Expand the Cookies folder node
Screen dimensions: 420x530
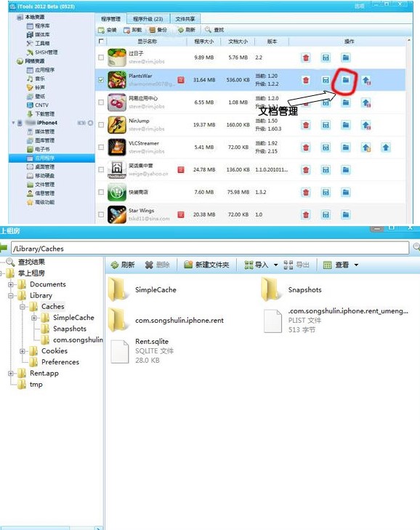[23, 351]
